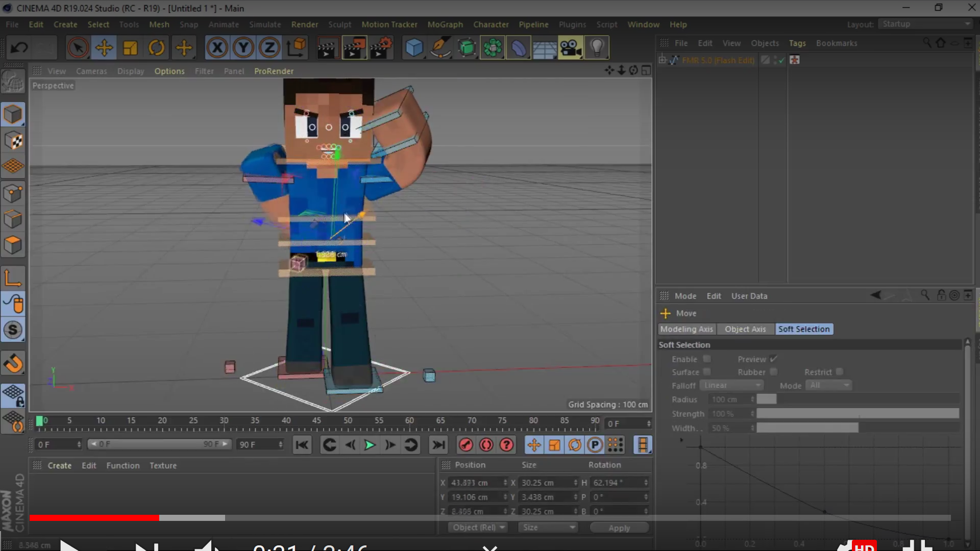
Task: Toggle Z axis lock
Action: [269, 48]
